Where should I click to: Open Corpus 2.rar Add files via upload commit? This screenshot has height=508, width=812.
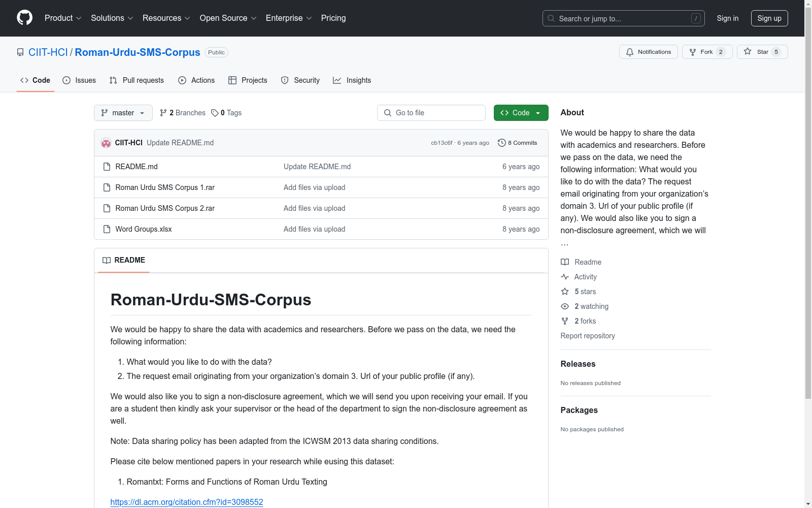pos(315,208)
